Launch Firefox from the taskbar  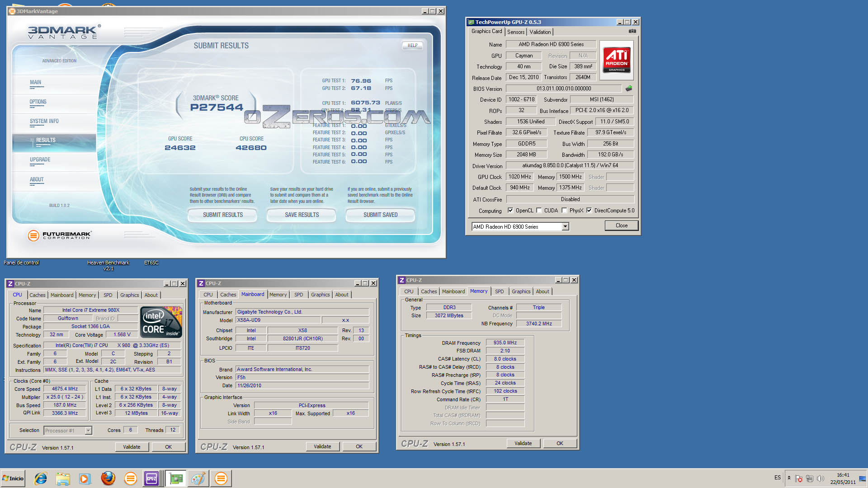coord(108,479)
